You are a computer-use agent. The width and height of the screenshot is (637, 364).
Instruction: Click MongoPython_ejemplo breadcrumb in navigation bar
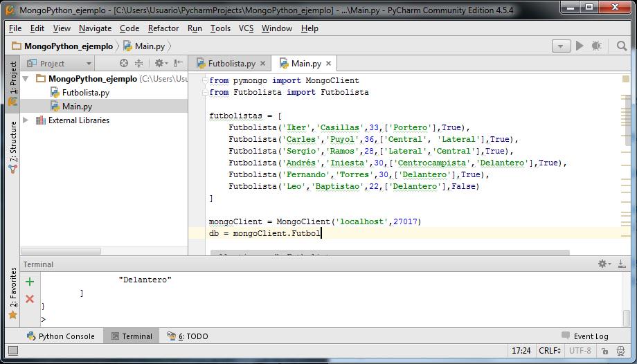pos(62,46)
